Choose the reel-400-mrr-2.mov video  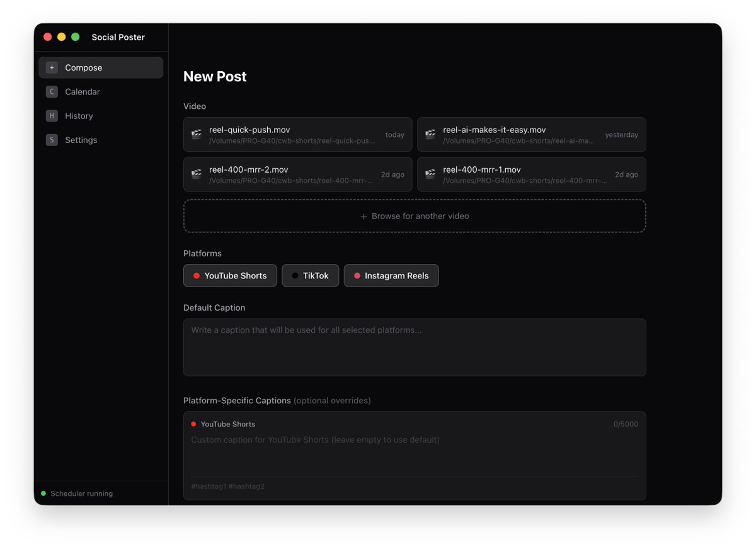click(x=298, y=174)
